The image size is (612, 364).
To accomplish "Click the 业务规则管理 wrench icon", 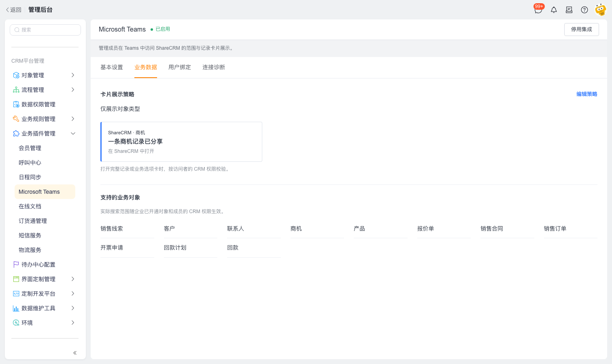I will (x=16, y=119).
